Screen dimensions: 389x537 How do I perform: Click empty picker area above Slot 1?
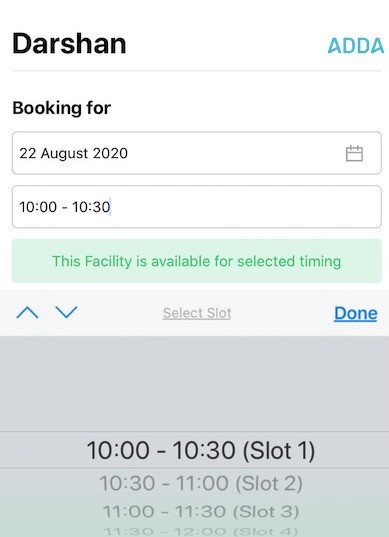(194, 384)
